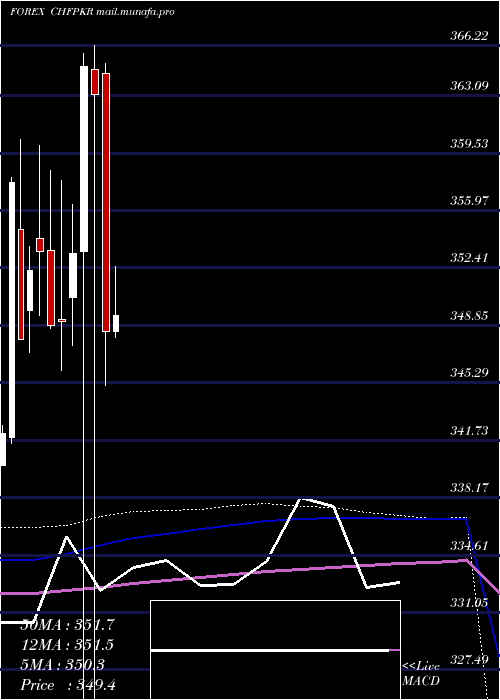Image resolution: width=500 pixels, height=700 pixels.
Task: Click the 359.53 price axis label
Action: (x=469, y=144)
